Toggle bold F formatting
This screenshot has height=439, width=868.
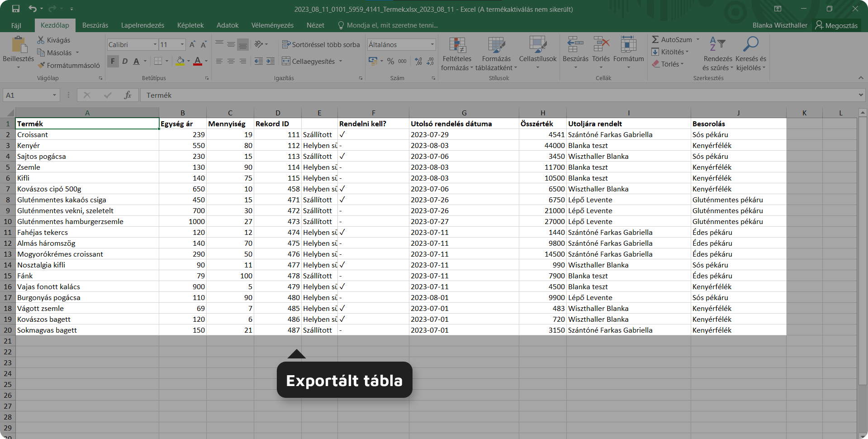point(113,61)
